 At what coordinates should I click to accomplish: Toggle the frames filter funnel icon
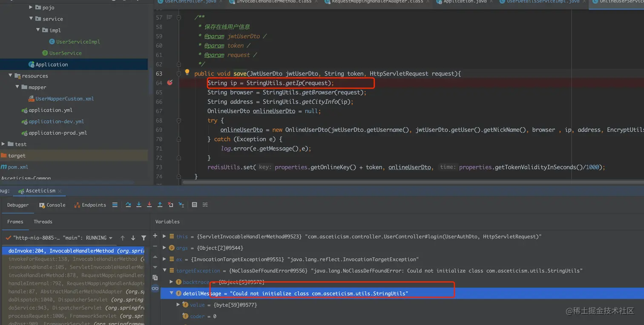click(x=144, y=238)
